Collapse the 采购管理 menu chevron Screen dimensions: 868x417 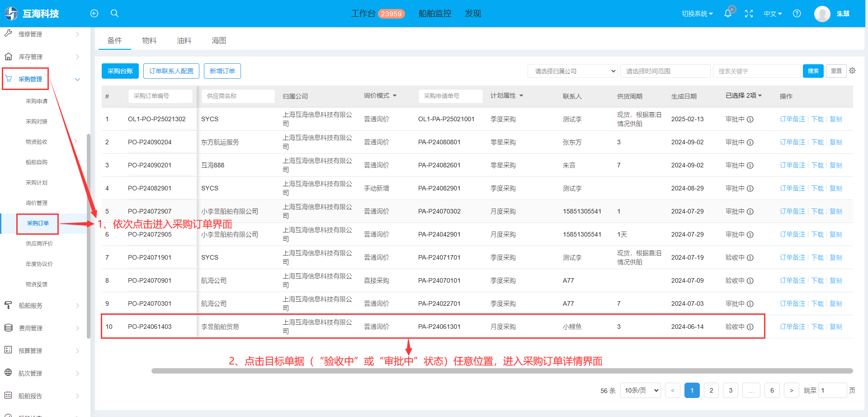(x=77, y=79)
